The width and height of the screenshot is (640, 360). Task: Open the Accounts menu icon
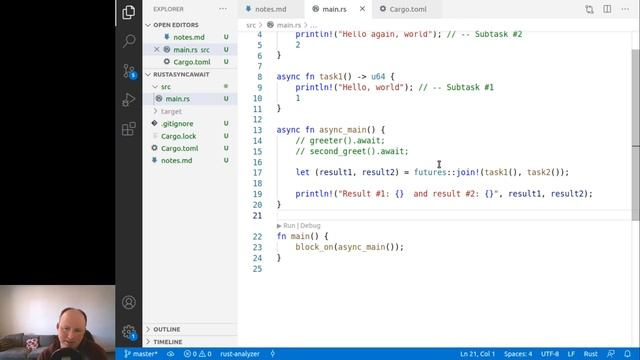click(x=129, y=302)
